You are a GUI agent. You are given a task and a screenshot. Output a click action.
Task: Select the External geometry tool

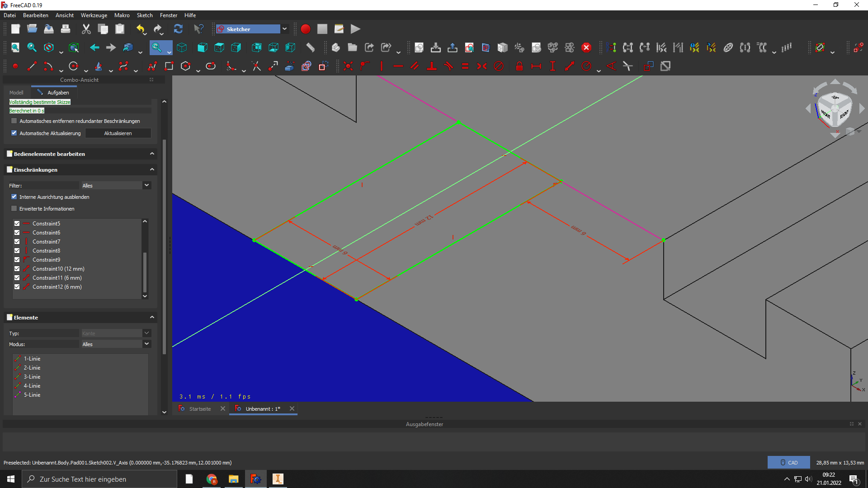click(290, 66)
